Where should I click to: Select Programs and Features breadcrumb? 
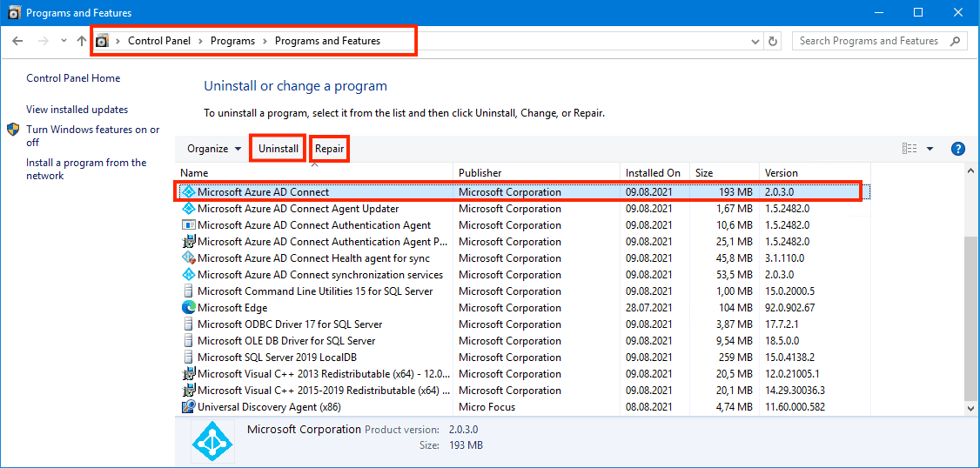[327, 41]
